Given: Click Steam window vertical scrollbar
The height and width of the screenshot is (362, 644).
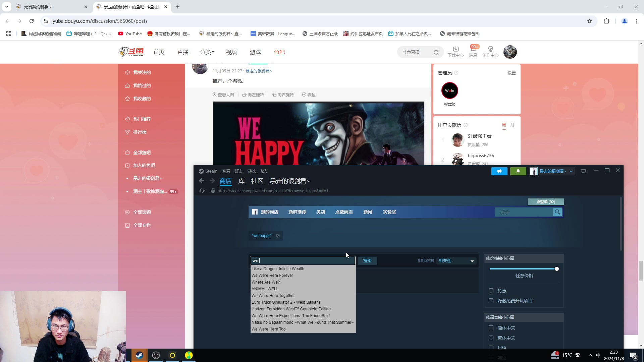Looking at the screenshot, I should pyautogui.click(x=621, y=224).
